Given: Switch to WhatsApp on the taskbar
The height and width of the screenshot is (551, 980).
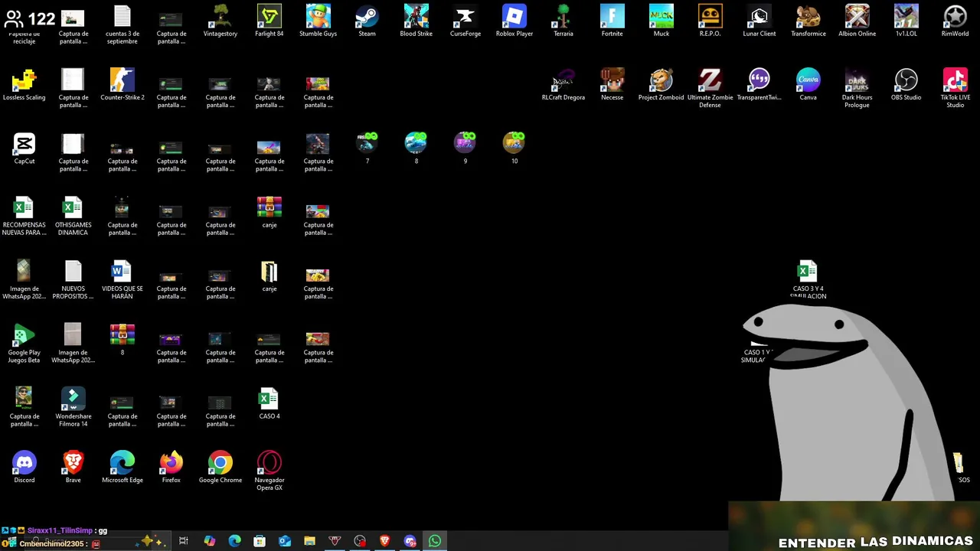Looking at the screenshot, I should click(435, 541).
